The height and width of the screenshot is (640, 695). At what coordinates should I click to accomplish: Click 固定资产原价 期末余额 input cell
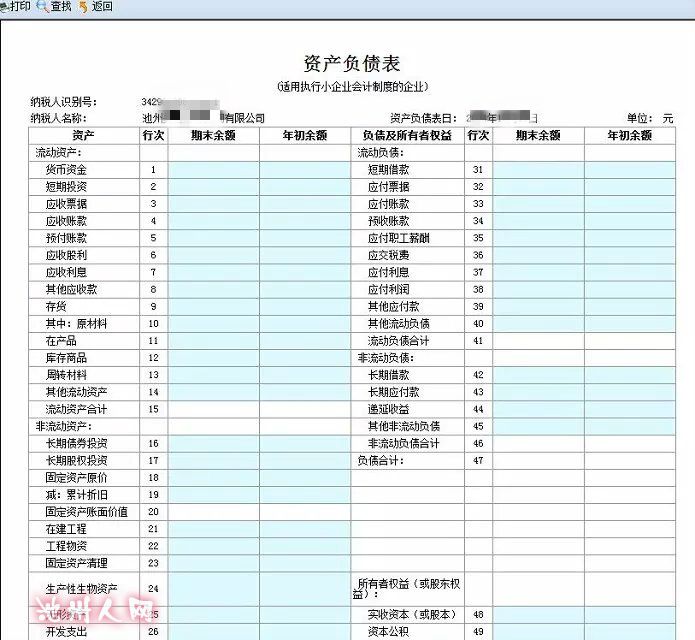coord(214,478)
